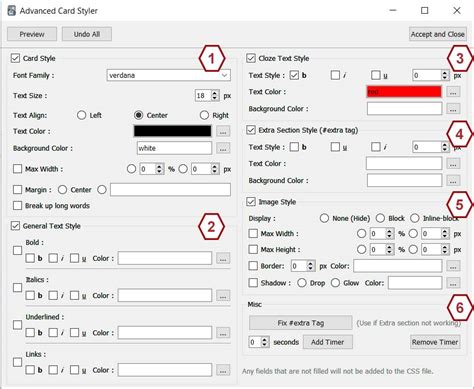Click the Undo All button
Image resolution: width=474 pixels, height=389 pixels.
[87, 34]
